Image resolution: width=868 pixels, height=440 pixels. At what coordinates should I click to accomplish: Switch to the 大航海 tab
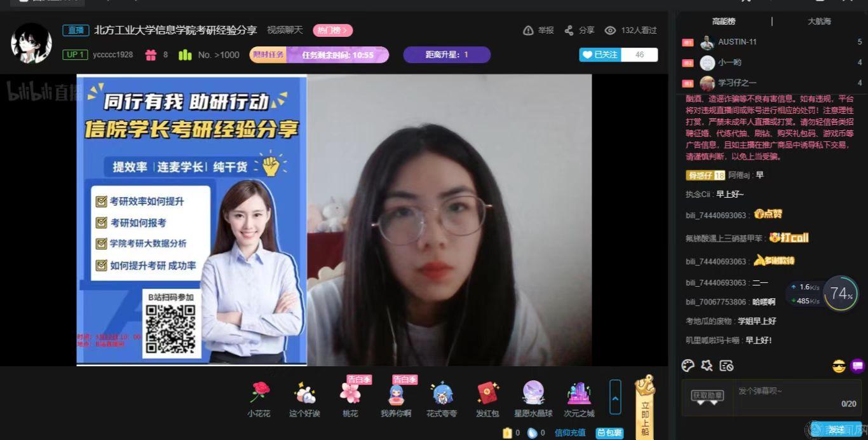click(819, 22)
